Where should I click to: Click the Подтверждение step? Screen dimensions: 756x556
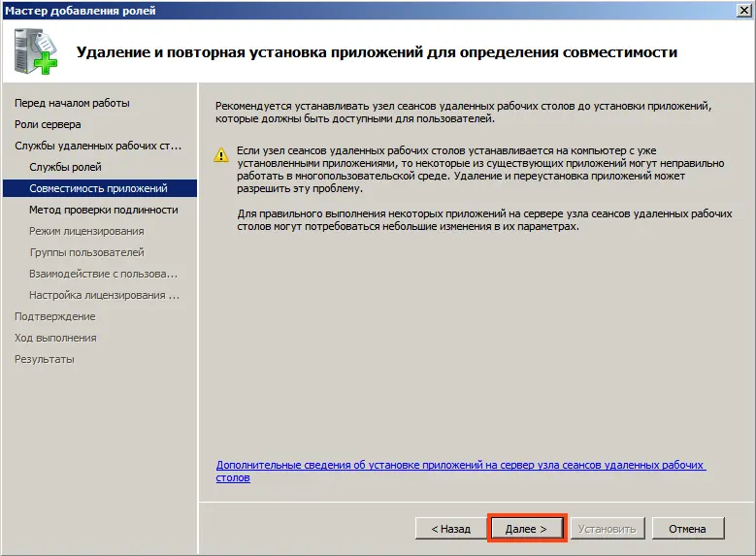pos(55,316)
